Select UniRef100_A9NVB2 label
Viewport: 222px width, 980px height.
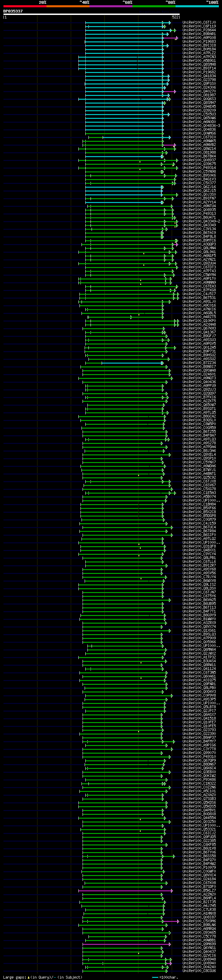click(199, 145)
